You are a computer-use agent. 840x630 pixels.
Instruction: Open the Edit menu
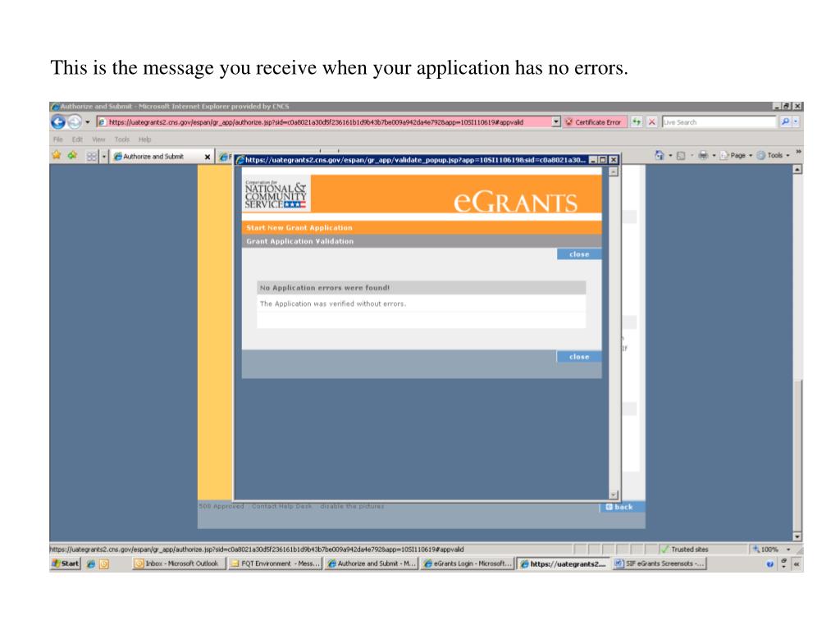tap(77, 139)
